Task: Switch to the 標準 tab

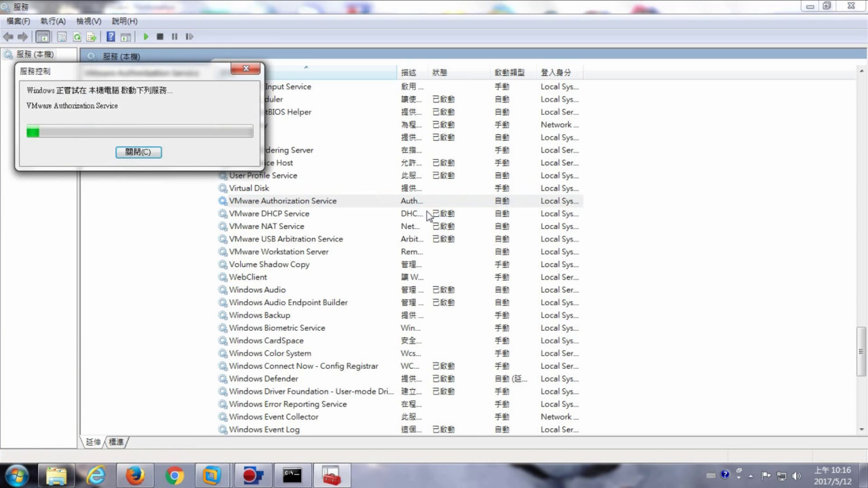Action: point(116,442)
